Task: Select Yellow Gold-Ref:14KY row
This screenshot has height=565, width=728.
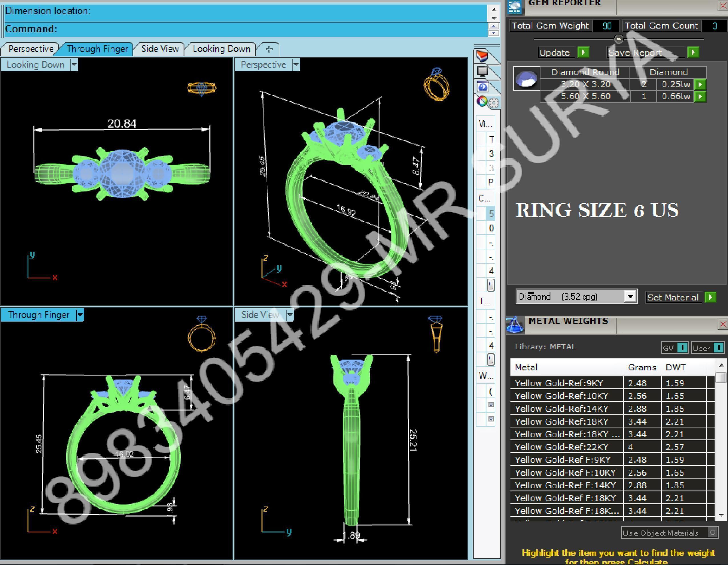Action: pyautogui.click(x=612, y=408)
